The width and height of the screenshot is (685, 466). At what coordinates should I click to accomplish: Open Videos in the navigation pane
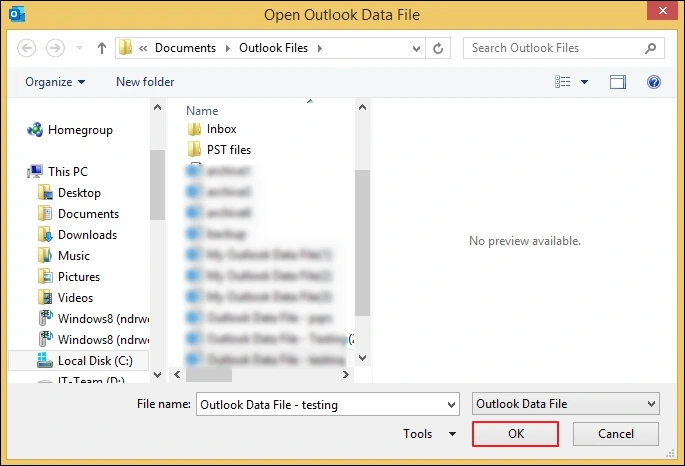[75, 297]
